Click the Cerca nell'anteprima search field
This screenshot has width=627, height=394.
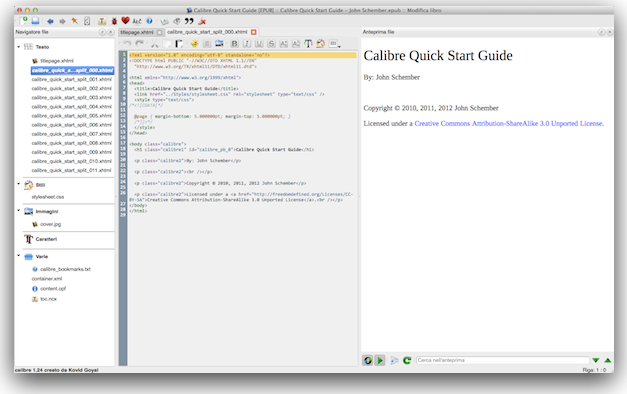(x=502, y=360)
